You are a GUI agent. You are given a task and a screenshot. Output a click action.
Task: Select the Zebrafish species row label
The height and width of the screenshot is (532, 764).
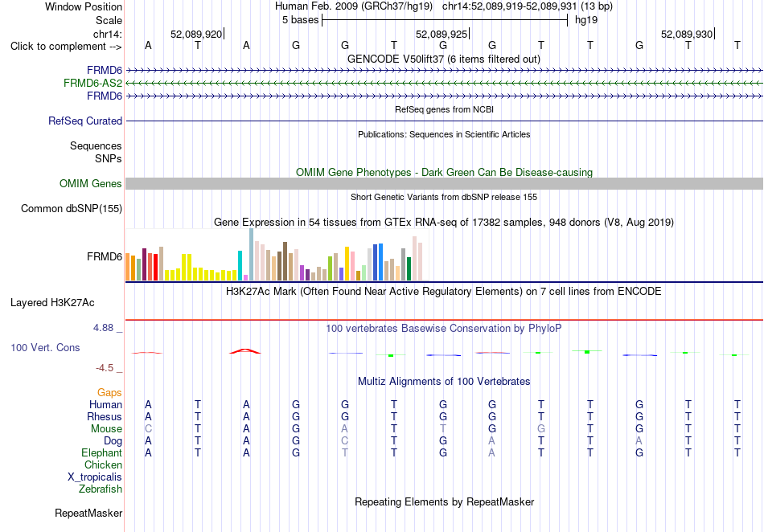(x=101, y=489)
